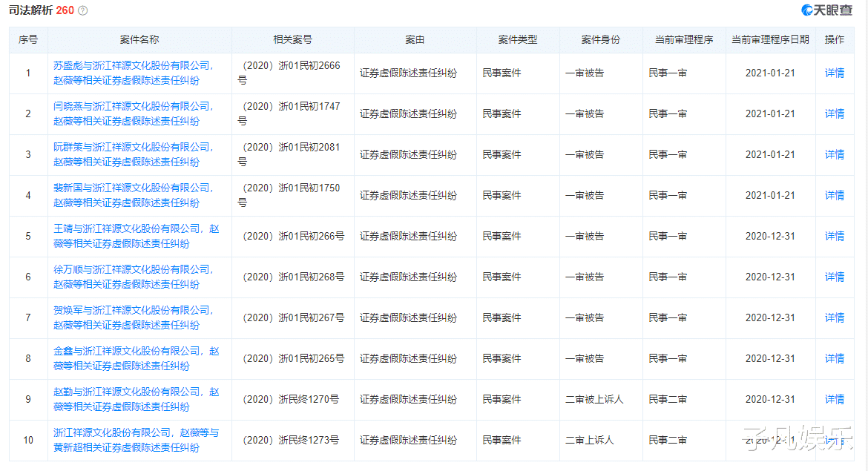Viewport: 868px width, 471px height.
Task: Click the 操作 column header
Action: click(835, 40)
